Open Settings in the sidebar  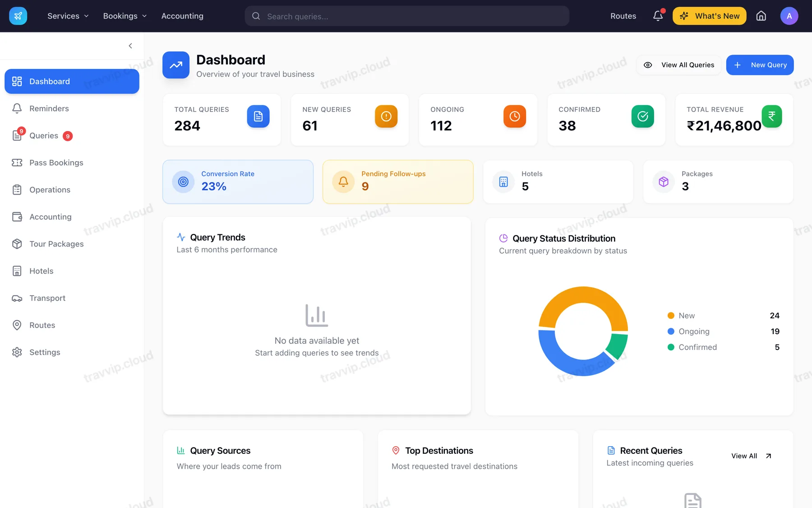[x=72, y=352]
